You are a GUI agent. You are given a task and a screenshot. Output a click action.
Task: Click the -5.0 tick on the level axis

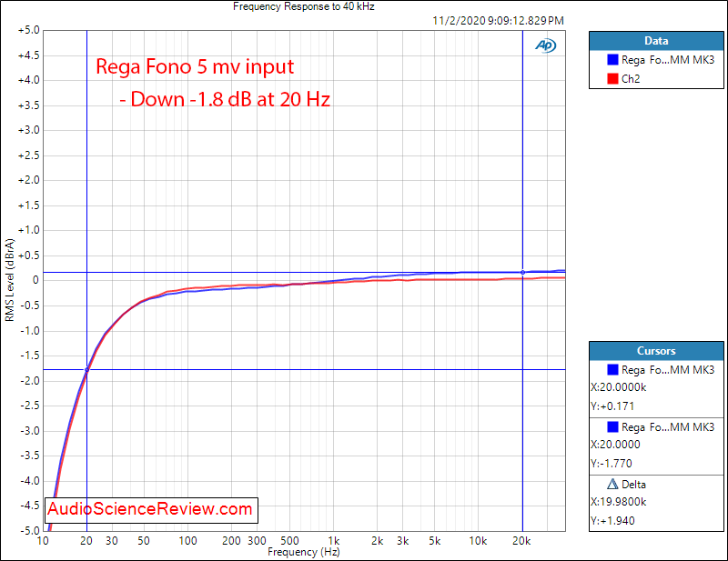click(x=30, y=530)
